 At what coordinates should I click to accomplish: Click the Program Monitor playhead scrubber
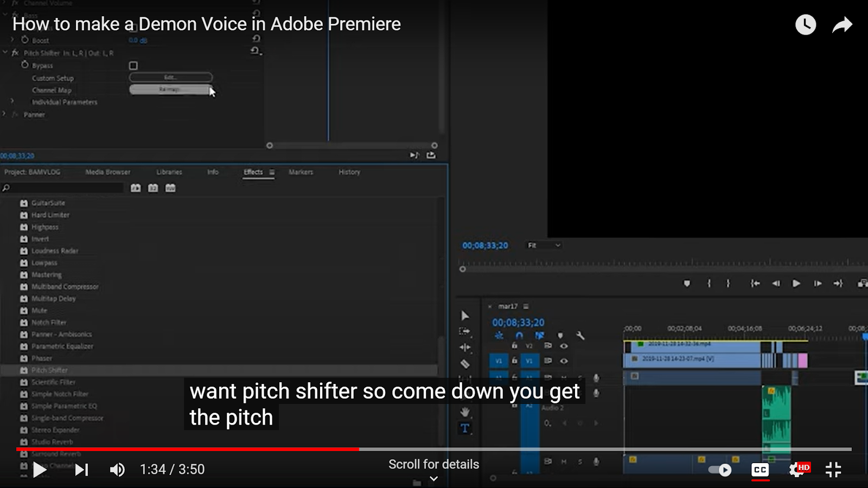(463, 269)
